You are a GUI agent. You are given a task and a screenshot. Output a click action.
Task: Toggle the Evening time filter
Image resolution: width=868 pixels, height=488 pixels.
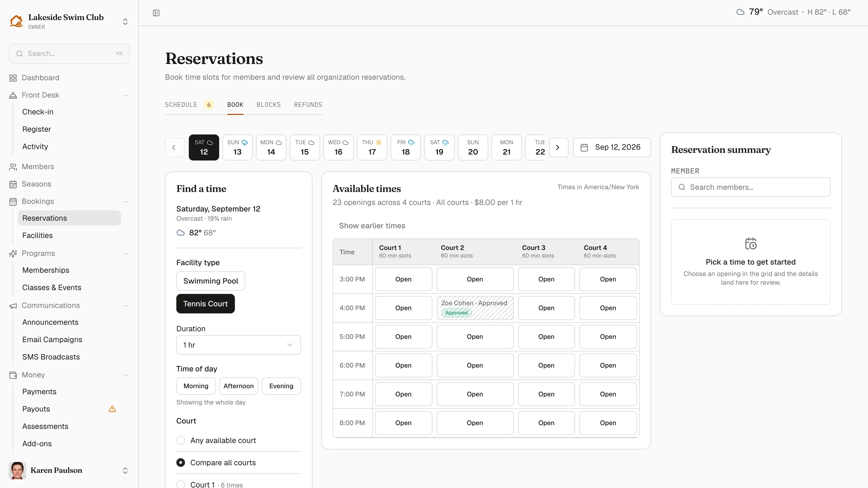[281, 386]
